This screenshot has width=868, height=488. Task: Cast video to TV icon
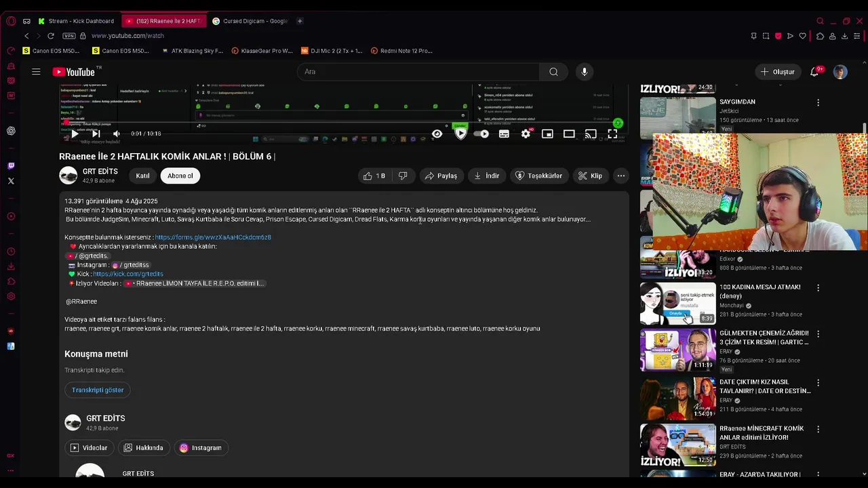pyautogui.click(x=591, y=134)
